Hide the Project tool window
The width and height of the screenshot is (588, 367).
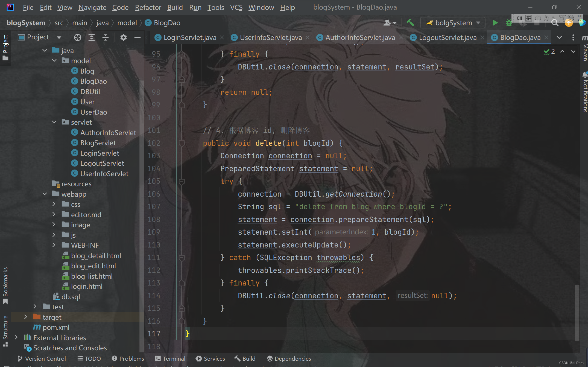tap(138, 37)
